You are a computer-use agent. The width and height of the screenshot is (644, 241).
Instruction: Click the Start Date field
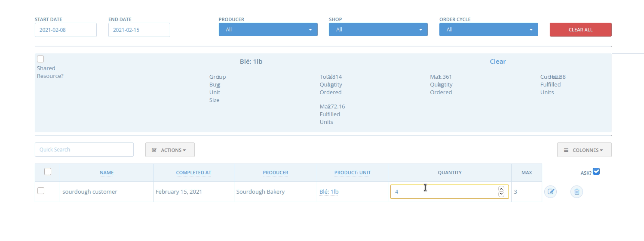tap(66, 30)
